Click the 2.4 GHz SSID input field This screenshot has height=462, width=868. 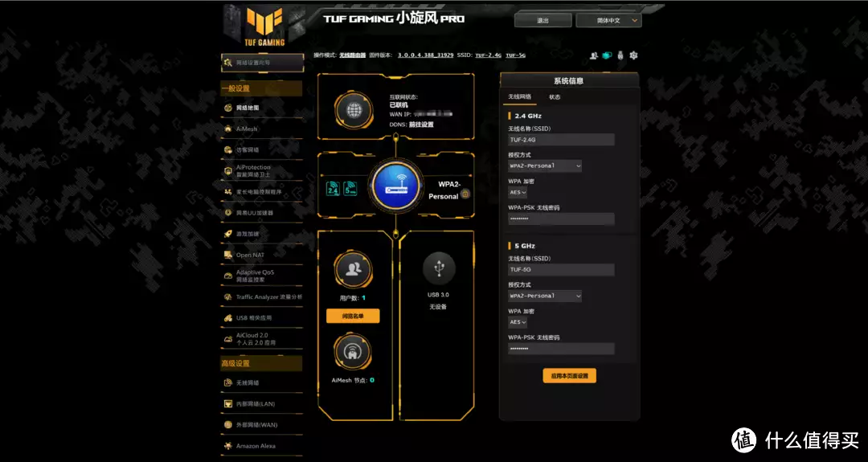[561, 140]
